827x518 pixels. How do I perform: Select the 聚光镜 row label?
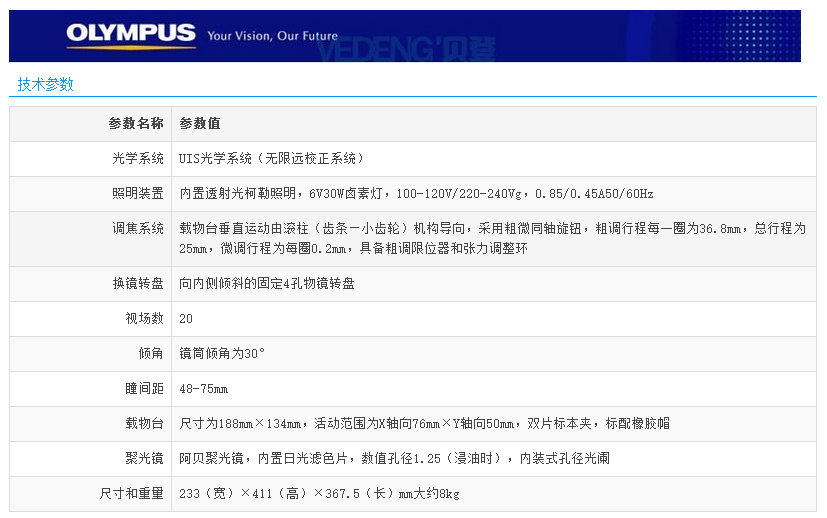(145, 458)
